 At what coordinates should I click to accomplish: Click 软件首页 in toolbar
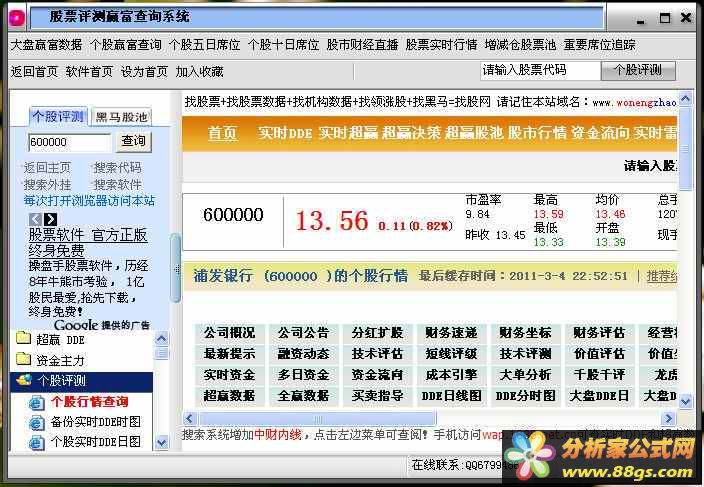pyautogui.click(x=89, y=72)
